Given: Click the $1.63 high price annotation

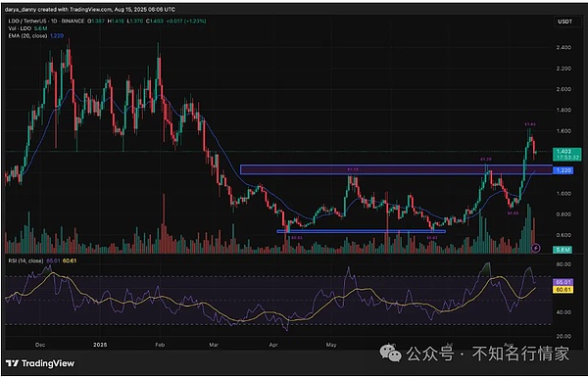Looking at the screenshot, I should [x=529, y=124].
